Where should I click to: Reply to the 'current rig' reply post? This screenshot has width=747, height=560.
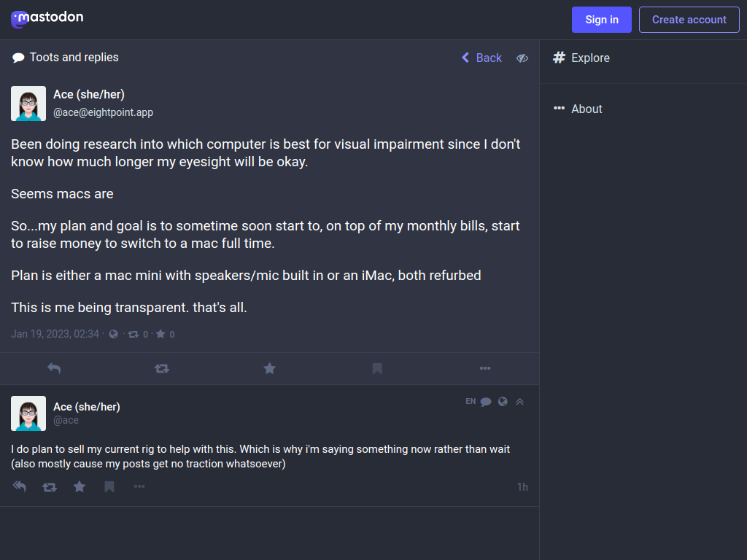pyautogui.click(x=20, y=486)
